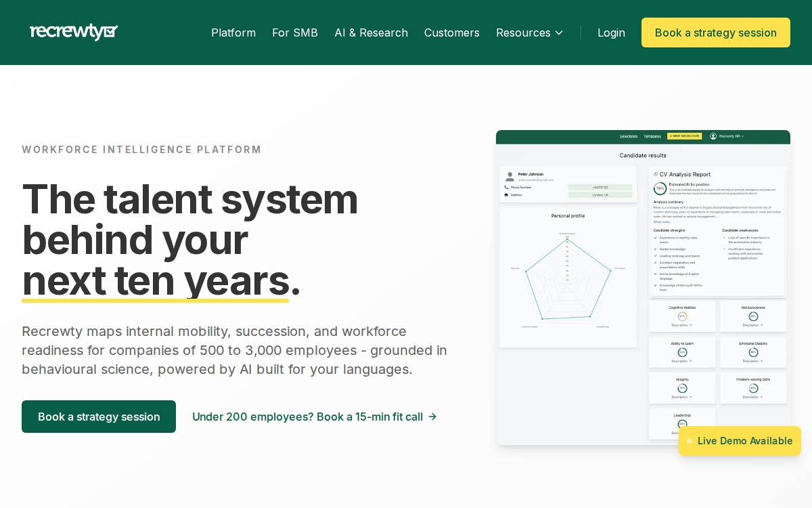The height and width of the screenshot is (508, 812).
Task: Click the phone icon next to Phone Number
Action: click(x=506, y=187)
